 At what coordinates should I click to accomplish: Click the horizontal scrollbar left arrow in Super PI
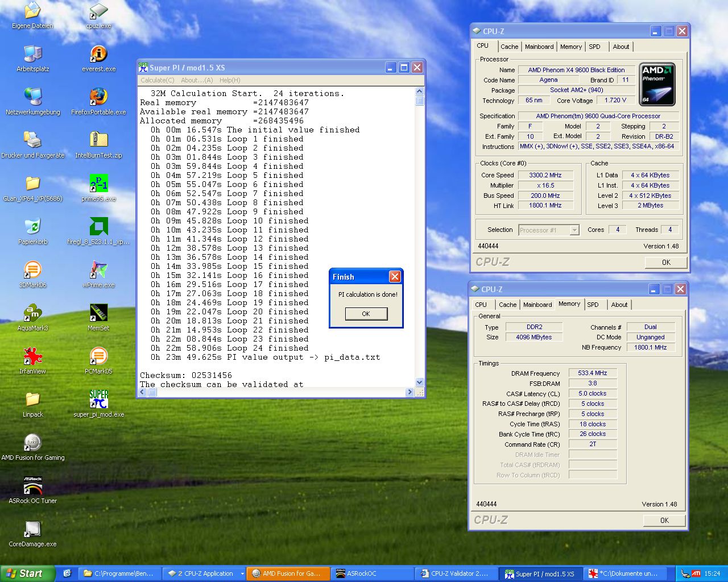click(143, 392)
